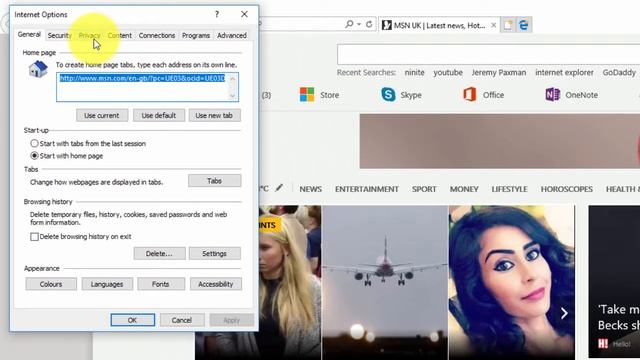
Task: Close the MSN UK browser tab
Action: click(x=493, y=25)
